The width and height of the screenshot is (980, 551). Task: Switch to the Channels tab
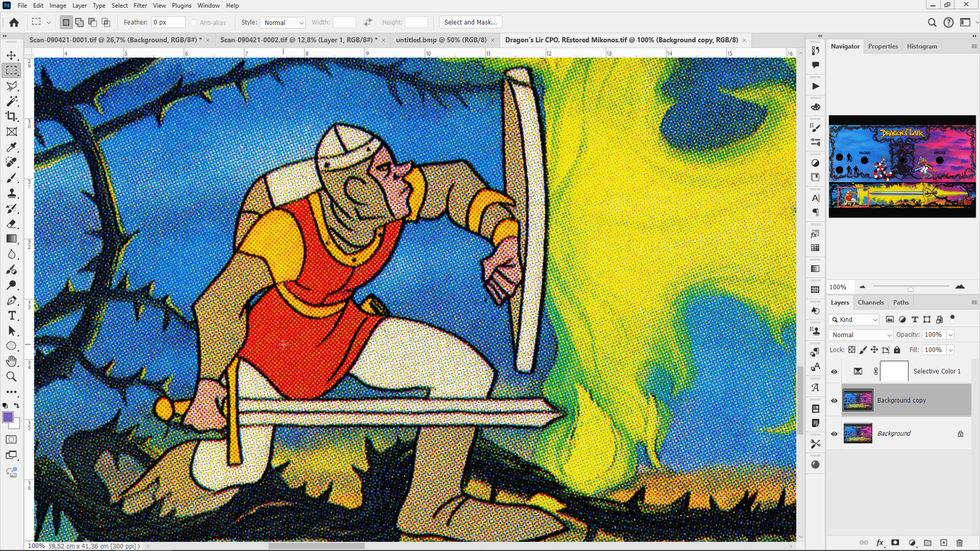871,303
